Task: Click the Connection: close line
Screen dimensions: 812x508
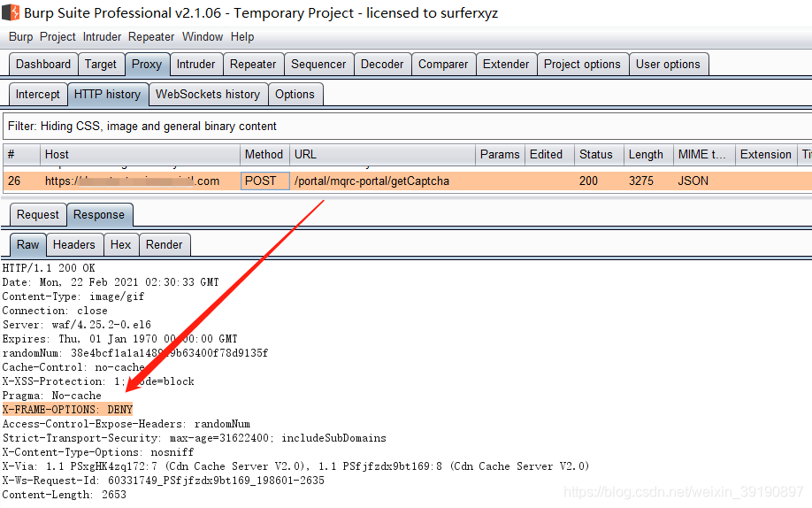Action: click(x=55, y=311)
